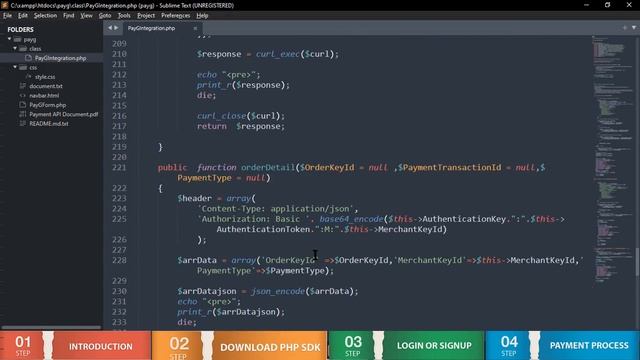This screenshot has height=360, width=640.
Task: Open the Selection menu
Action: point(45,16)
